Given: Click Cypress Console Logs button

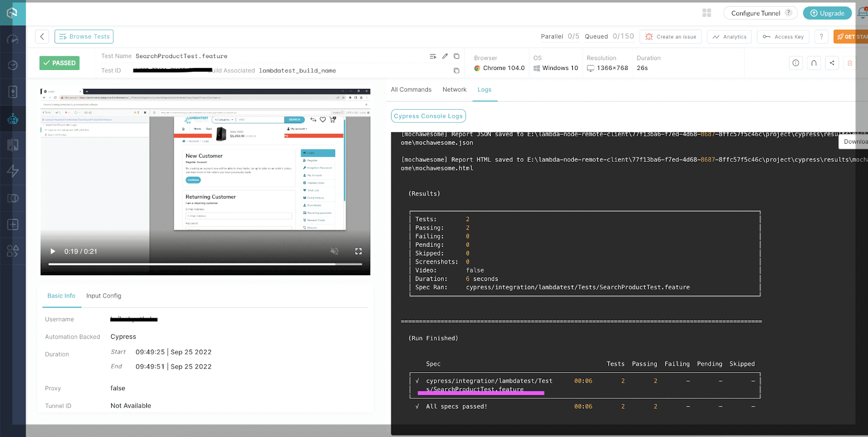Looking at the screenshot, I should [428, 116].
